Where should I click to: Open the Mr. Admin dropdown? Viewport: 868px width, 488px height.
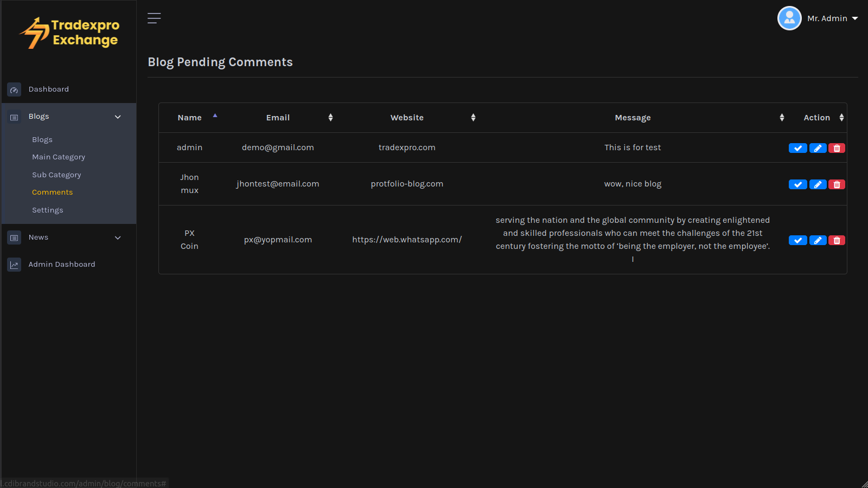click(x=833, y=18)
